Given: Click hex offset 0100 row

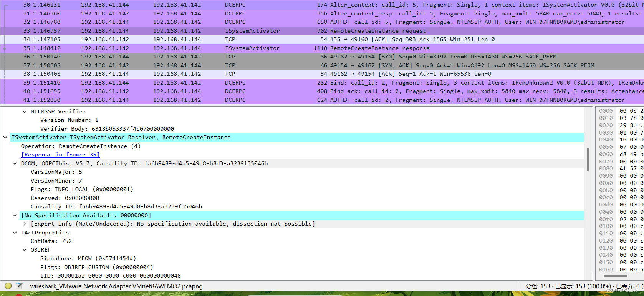Looking at the screenshot, I should [621, 226].
